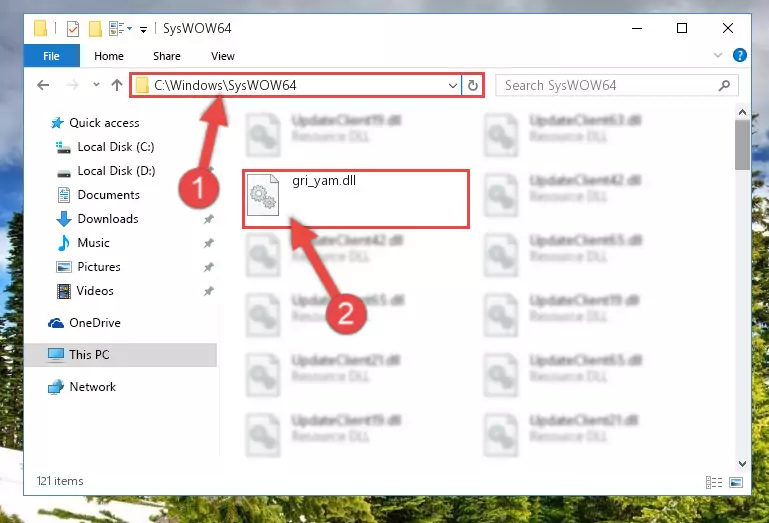Open Pictures in the sidebar
The image size is (769, 523).
(99, 267)
